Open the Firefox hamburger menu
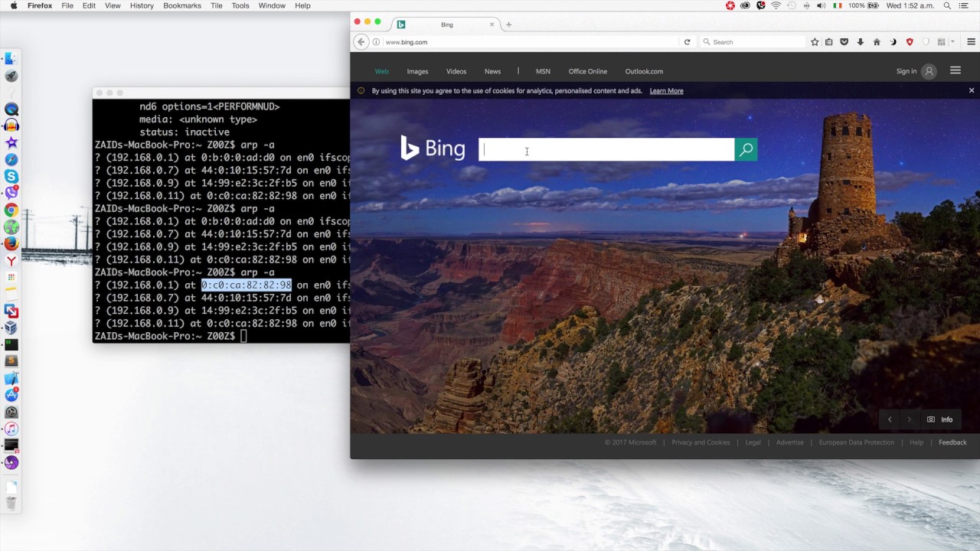The image size is (980, 551). point(971,42)
